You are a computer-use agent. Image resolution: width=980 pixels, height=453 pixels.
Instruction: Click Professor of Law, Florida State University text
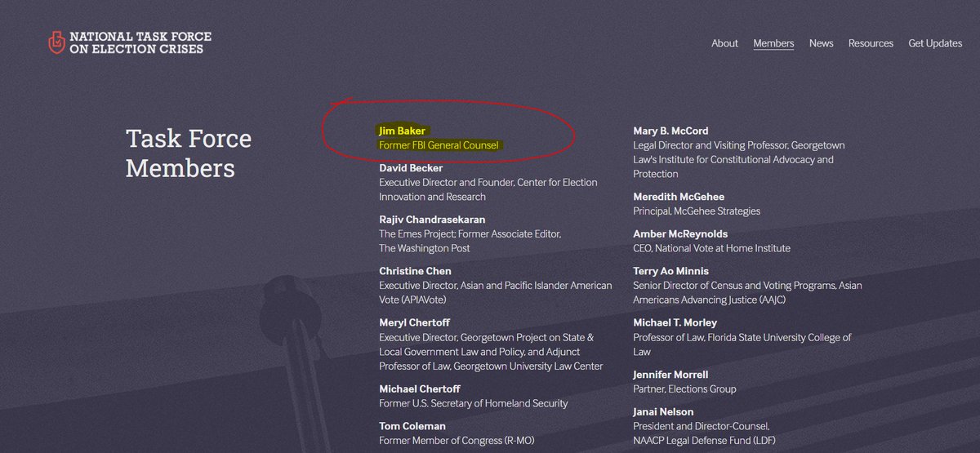[742, 344]
